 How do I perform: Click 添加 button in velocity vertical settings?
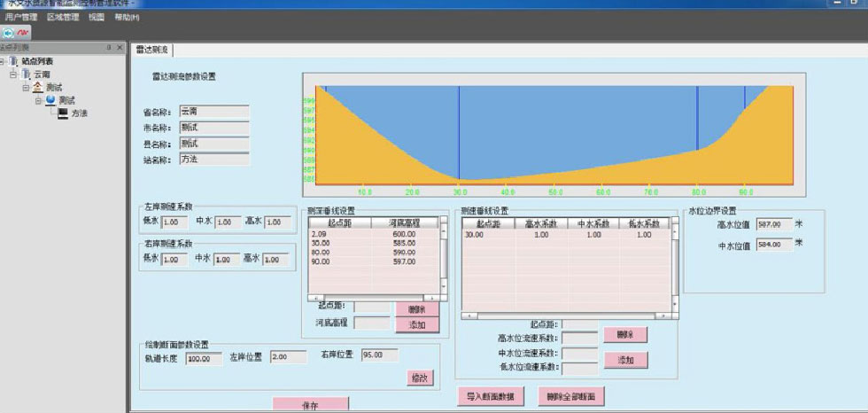point(625,360)
